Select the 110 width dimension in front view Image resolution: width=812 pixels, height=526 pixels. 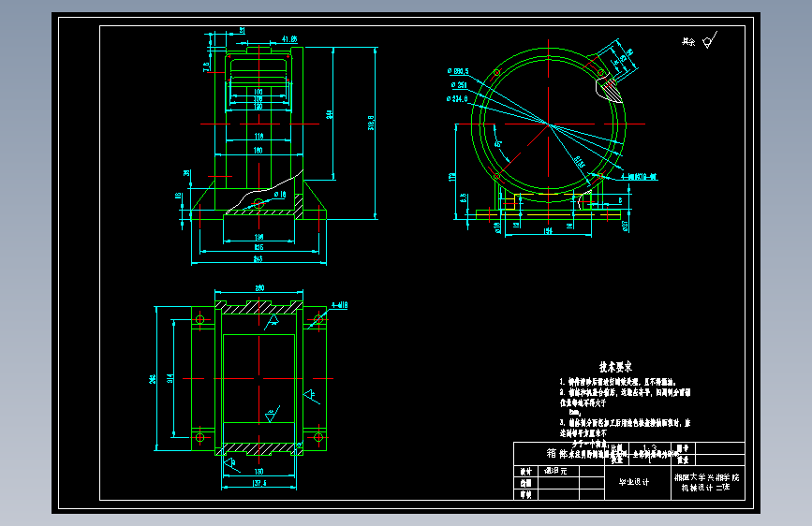[258, 136]
